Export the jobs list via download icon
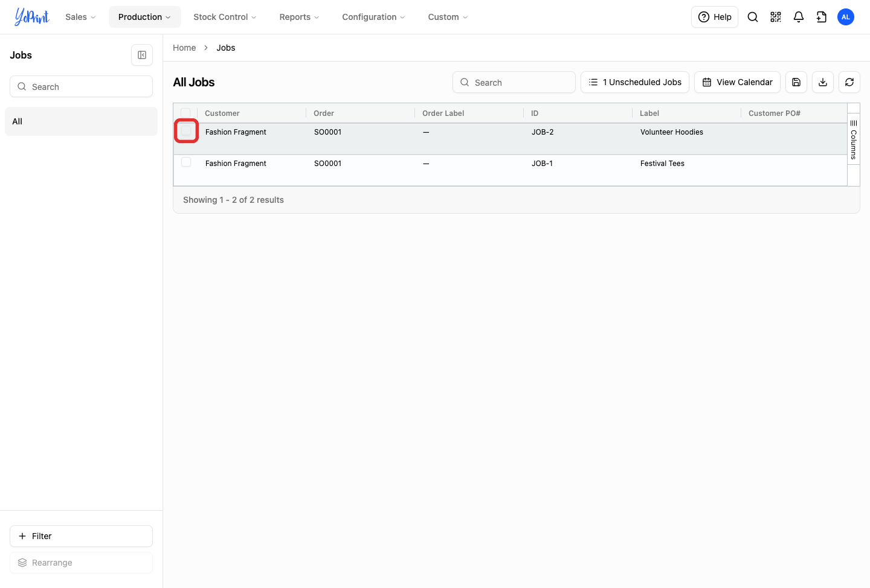Viewport: 870px width, 588px height. 823,82
